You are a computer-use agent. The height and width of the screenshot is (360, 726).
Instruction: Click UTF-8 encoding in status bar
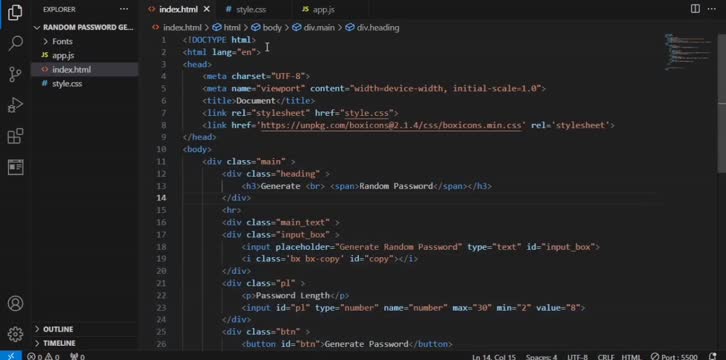pos(577,357)
